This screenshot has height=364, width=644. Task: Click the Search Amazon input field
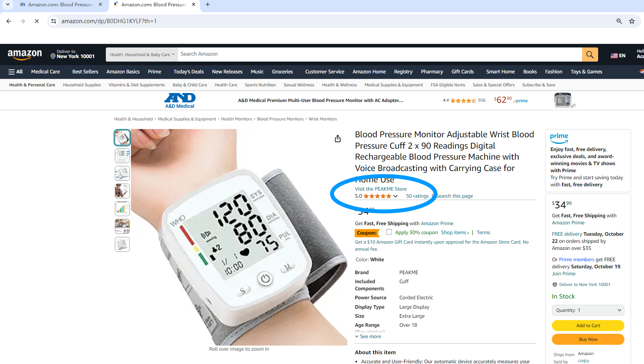pos(379,55)
